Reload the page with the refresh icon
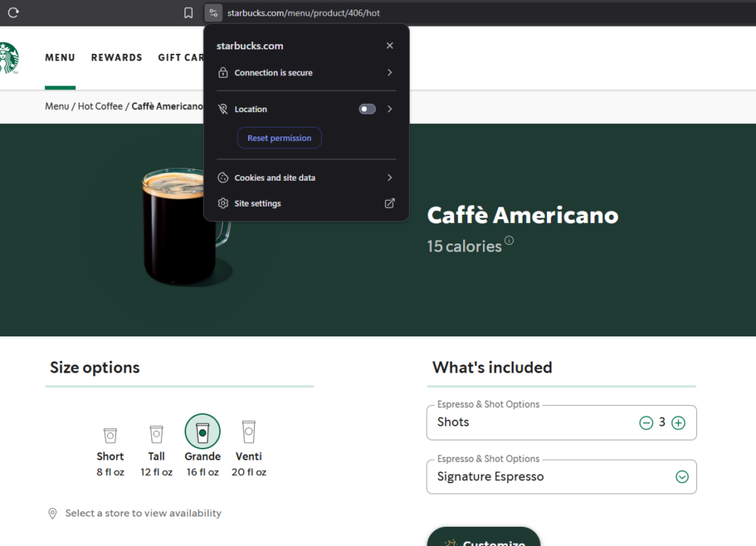This screenshot has height=546, width=756. click(x=13, y=13)
